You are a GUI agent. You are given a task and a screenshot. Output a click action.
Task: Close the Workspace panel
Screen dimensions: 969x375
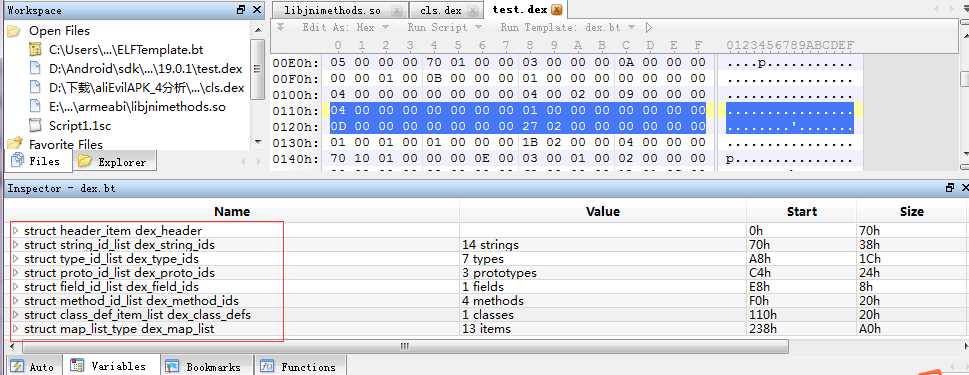pos(257,10)
